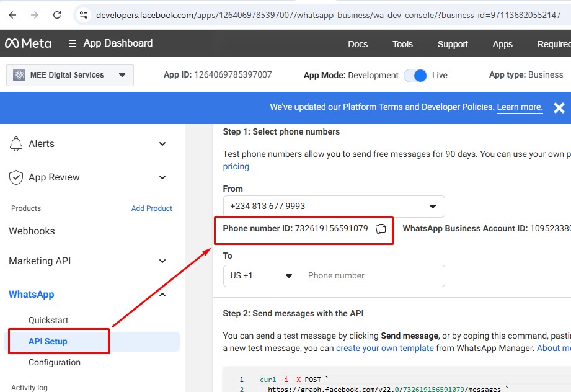Follow the Learn more link in banner

point(520,107)
